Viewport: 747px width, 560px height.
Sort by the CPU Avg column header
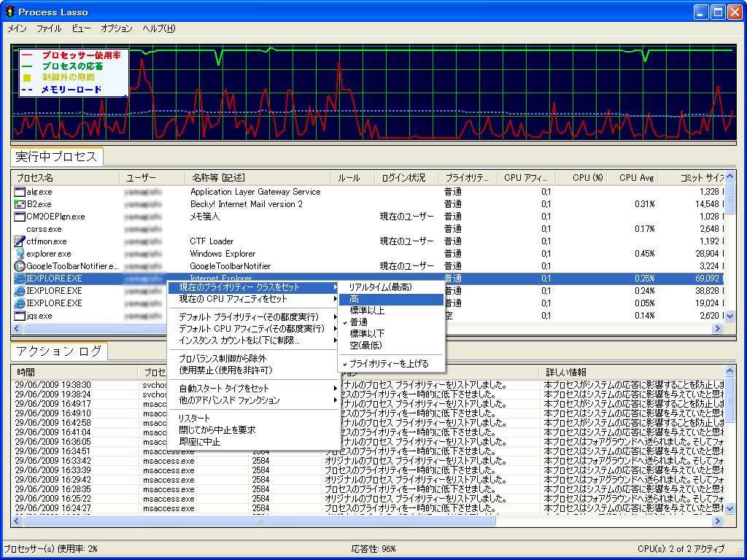[x=633, y=178]
